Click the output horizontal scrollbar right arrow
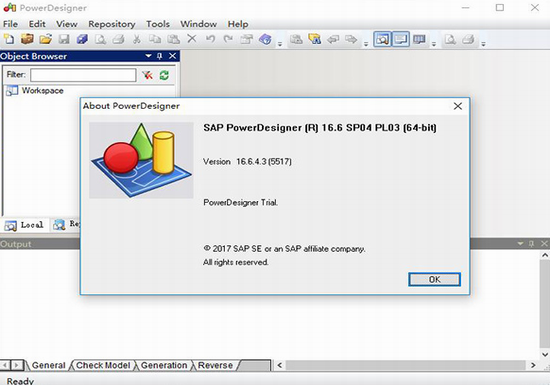This screenshot has width=550, height=385. (x=533, y=365)
